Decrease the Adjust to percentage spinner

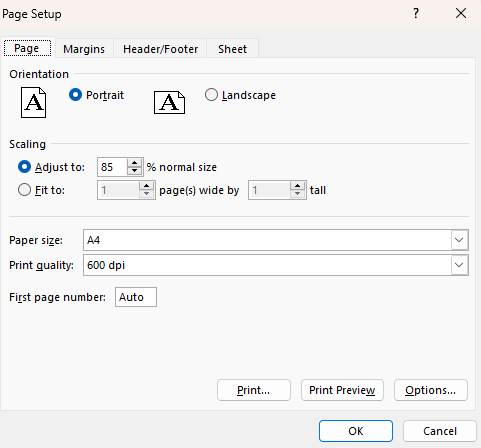(x=135, y=171)
